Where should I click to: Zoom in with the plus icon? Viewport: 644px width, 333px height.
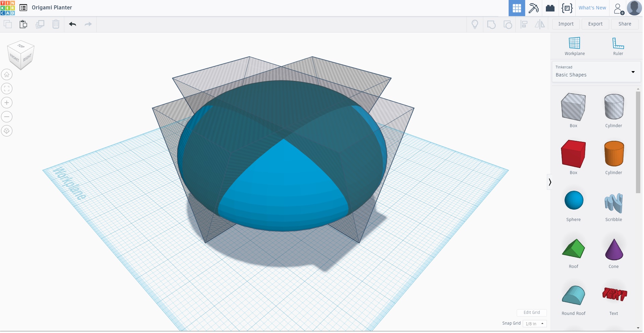click(7, 103)
